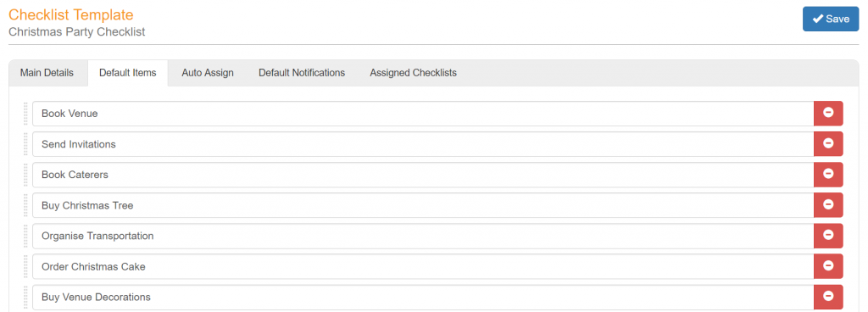Edit the Book Caterers text field

(423, 175)
